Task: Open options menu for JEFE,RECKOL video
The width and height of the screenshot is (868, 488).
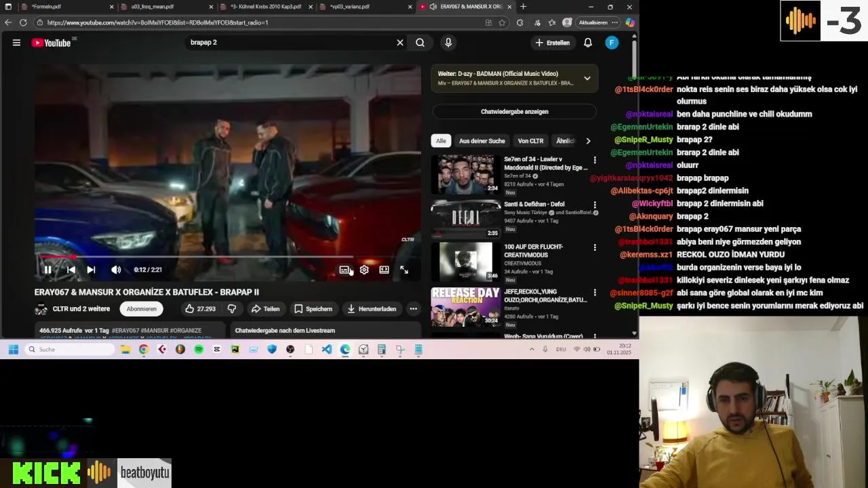Action: click(x=595, y=293)
